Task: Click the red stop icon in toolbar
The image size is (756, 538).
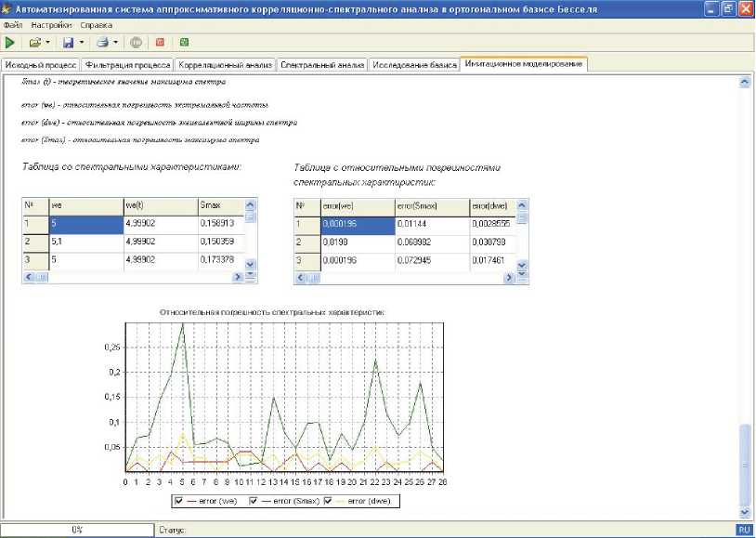Action: 160,43
